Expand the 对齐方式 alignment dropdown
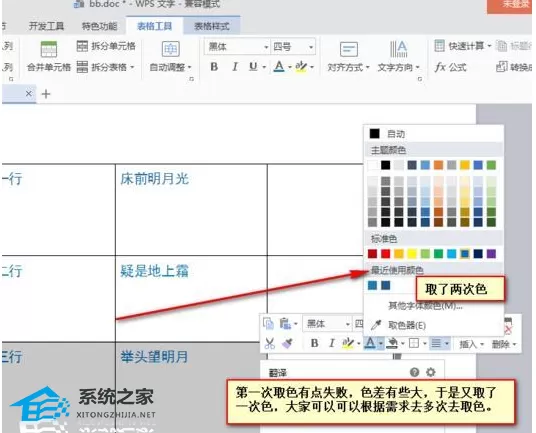The height and width of the screenshot is (433, 536). pos(348,67)
